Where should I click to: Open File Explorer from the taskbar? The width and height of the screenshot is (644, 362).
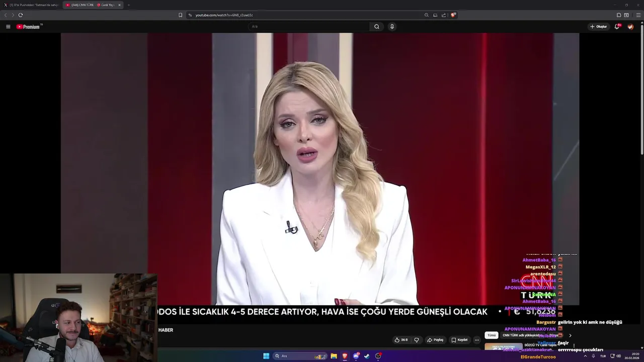(334, 356)
